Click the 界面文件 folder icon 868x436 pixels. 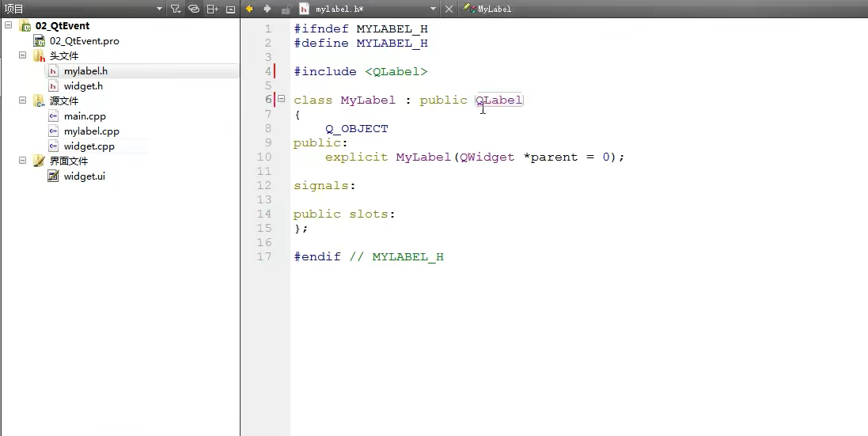[39, 161]
